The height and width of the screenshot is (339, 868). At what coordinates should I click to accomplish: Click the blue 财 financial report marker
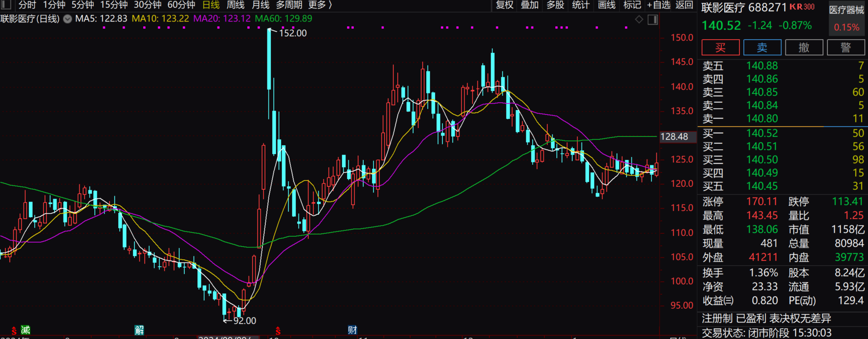point(352,330)
